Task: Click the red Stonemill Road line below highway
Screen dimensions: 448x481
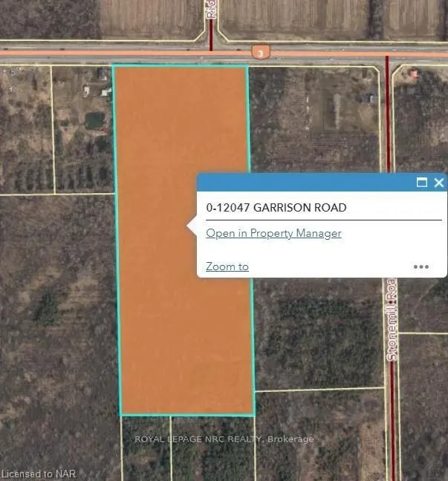Action: coord(388,119)
